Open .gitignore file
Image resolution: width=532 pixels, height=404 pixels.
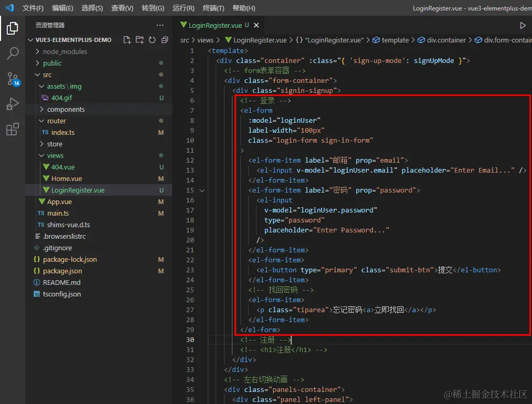pos(99,248)
